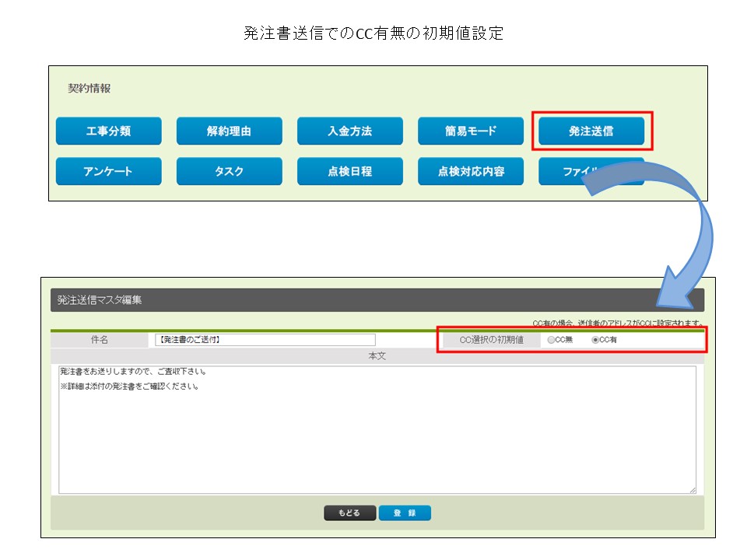Open 点検対応内容 settings
This screenshot has height=560, width=747.
470,171
